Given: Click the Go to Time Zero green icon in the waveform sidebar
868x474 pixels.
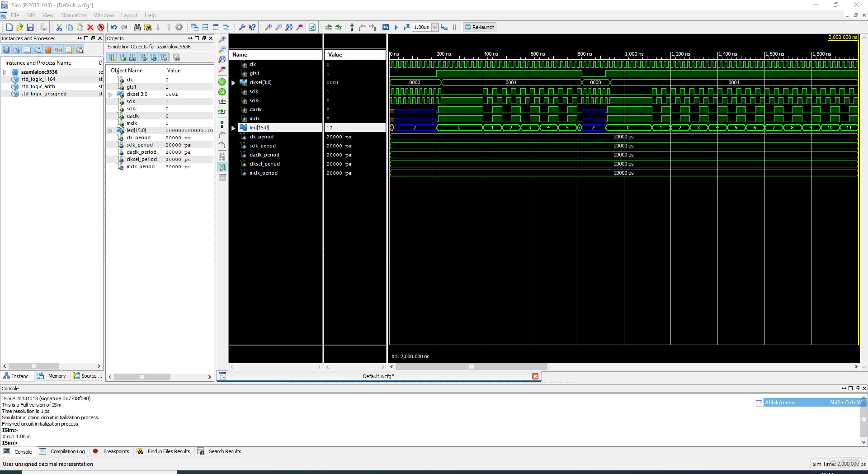Looking at the screenshot, I should (x=222, y=82).
